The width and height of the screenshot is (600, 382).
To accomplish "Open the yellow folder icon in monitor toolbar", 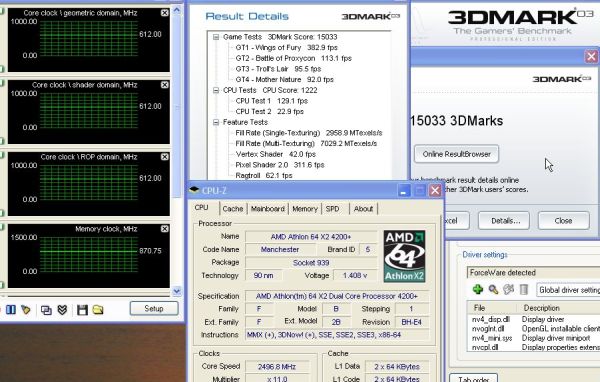I will tap(98, 309).
